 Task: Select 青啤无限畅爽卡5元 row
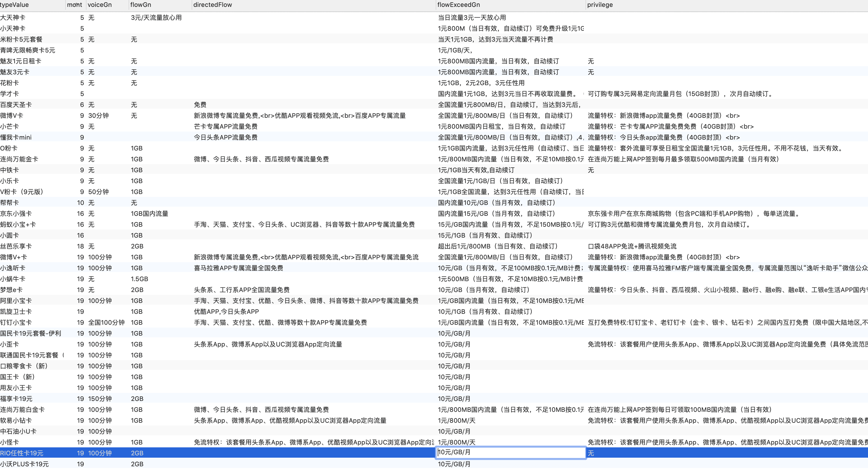tap(28, 50)
